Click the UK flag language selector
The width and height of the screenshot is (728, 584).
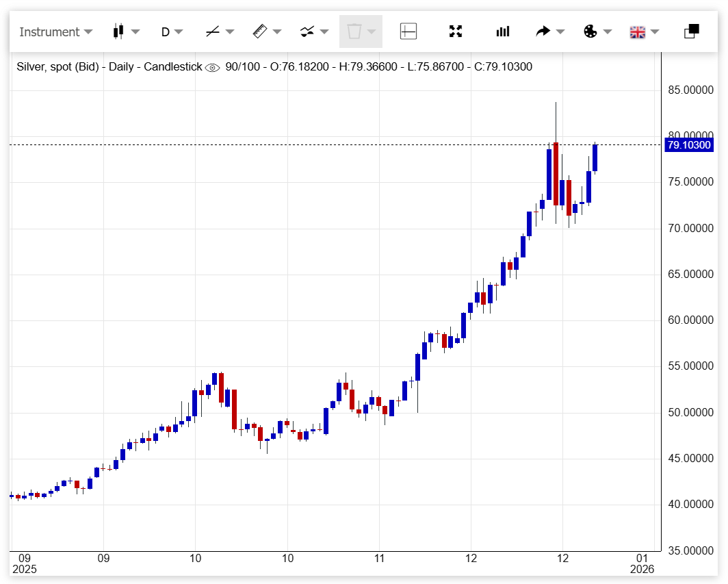tap(638, 31)
